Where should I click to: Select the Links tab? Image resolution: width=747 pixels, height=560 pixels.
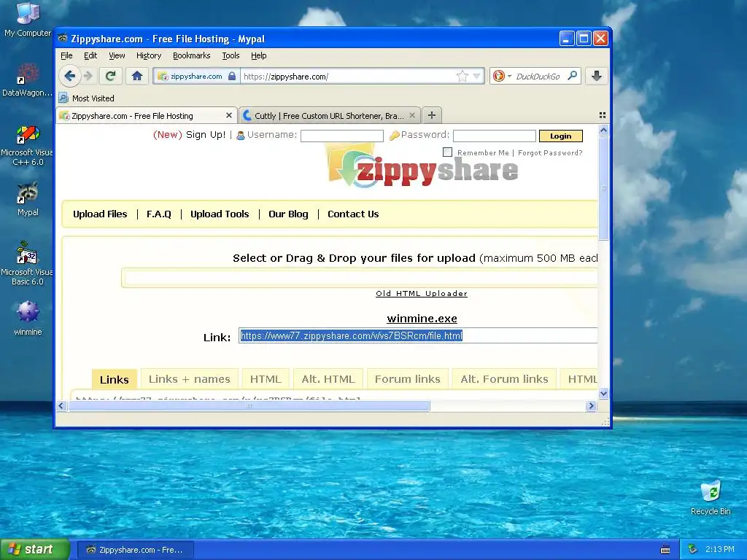115,379
